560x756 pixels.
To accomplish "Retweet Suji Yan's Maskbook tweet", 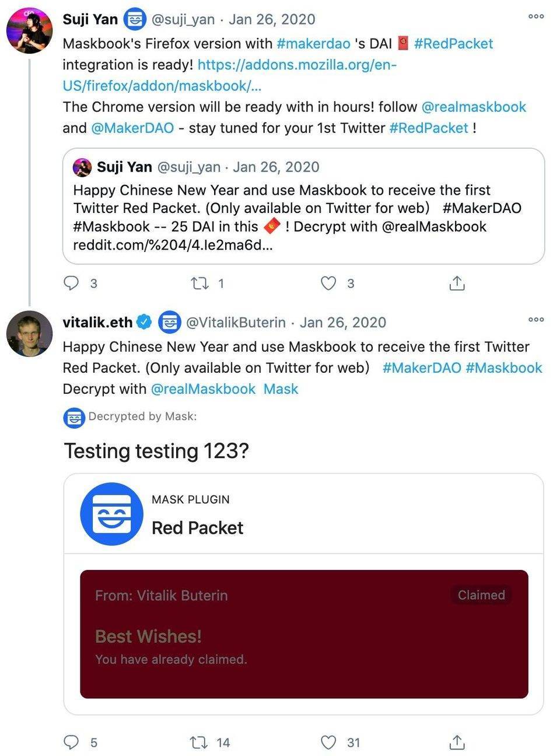I will coord(200,283).
